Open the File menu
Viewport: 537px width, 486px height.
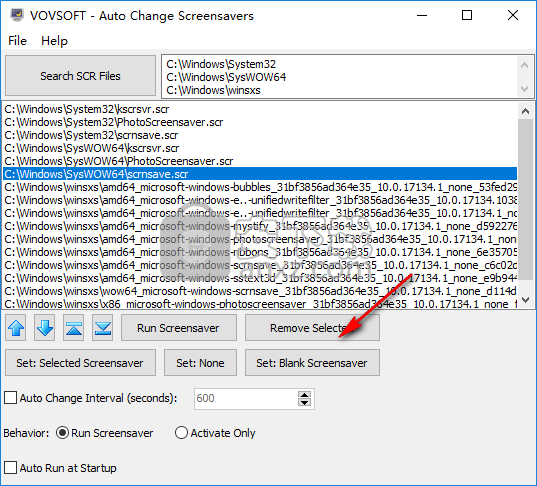(17, 41)
